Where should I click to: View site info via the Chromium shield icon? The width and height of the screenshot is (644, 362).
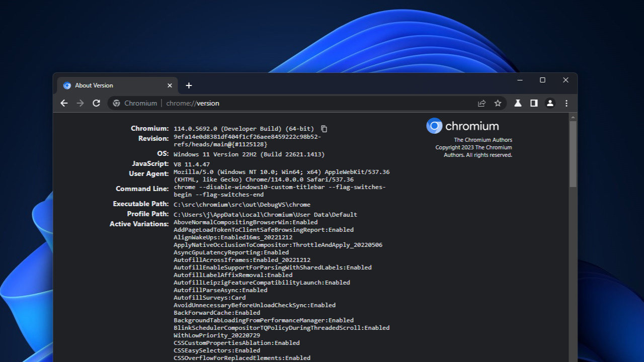[x=117, y=103]
